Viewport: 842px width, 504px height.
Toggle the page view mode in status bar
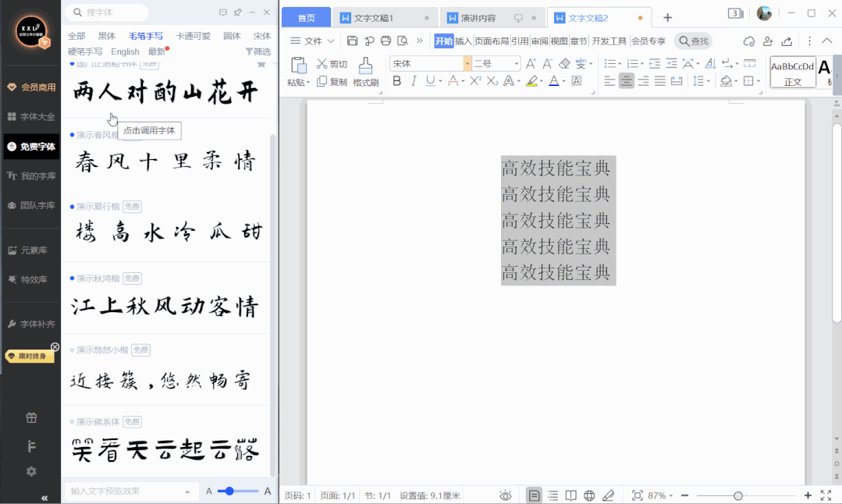point(534,495)
